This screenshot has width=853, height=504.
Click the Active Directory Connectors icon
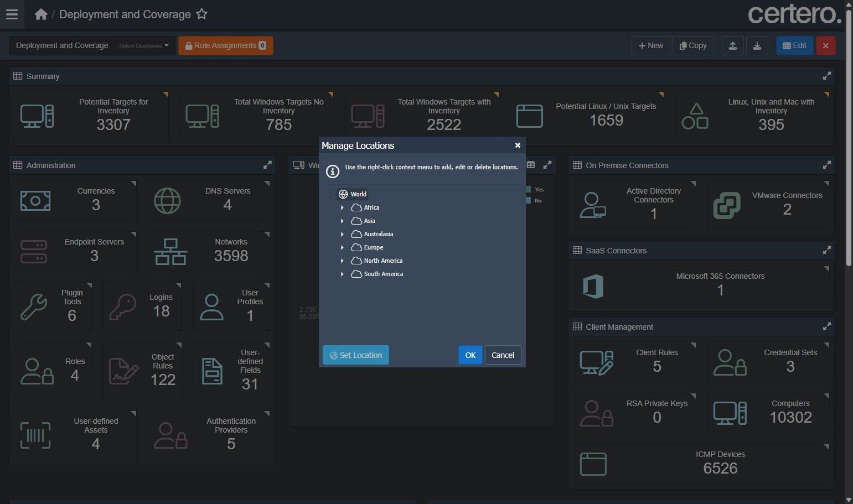(593, 205)
